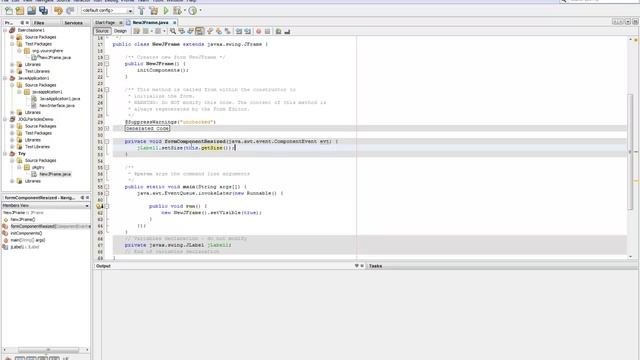The height and width of the screenshot is (360, 640).
Task: Click the Output panel tab
Action: pos(103,266)
